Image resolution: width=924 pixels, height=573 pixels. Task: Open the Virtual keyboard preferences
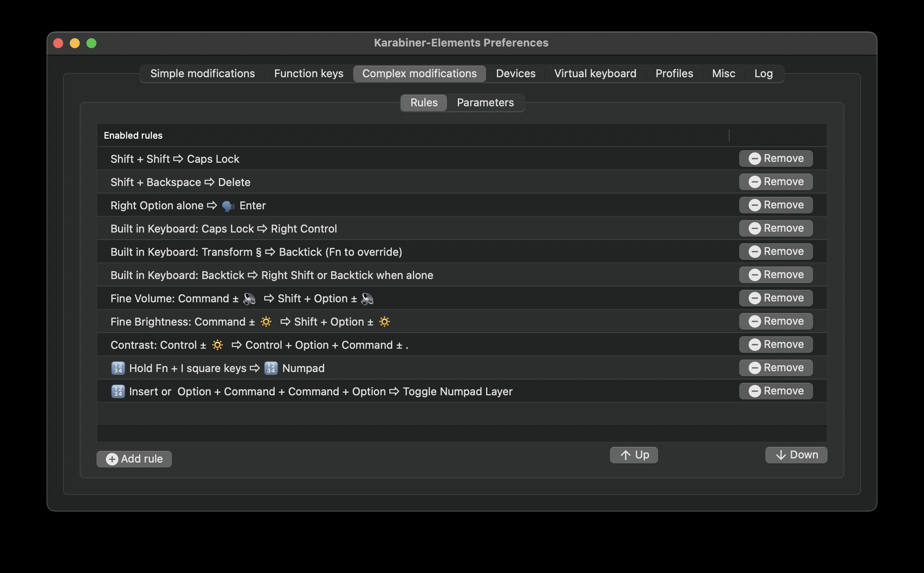595,73
